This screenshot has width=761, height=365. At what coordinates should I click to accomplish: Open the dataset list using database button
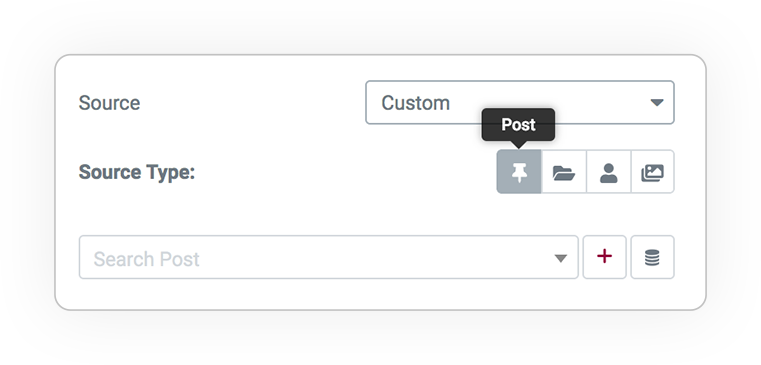point(652,257)
